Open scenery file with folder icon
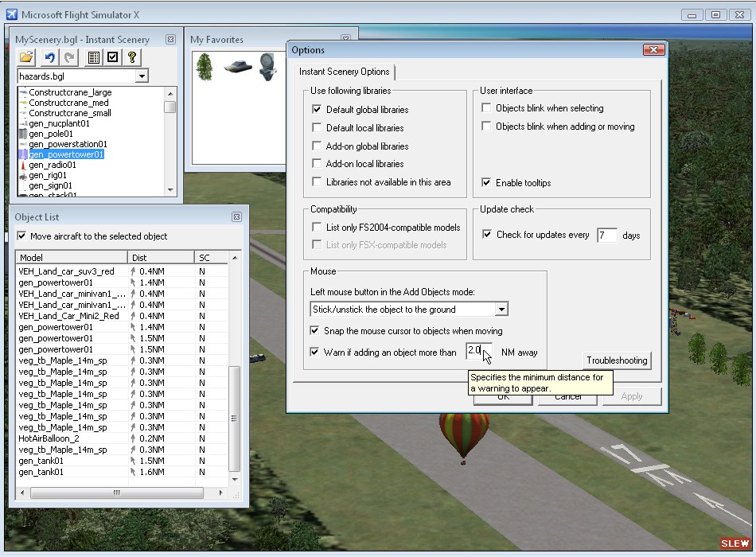 (x=26, y=57)
